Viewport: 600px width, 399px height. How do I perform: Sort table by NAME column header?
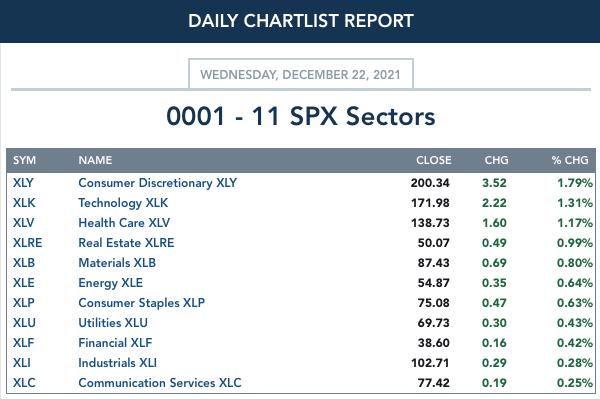pos(95,160)
